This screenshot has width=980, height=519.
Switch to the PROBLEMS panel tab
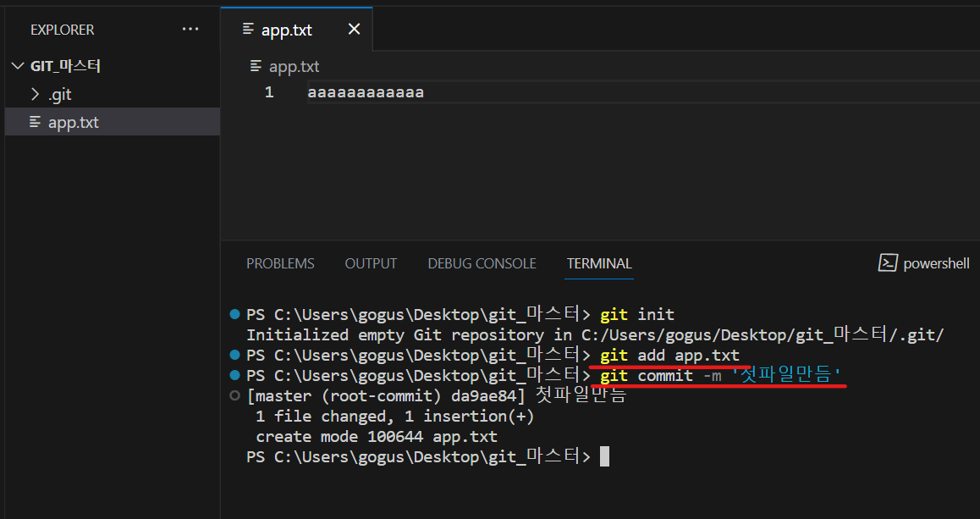pyautogui.click(x=280, y=263)
